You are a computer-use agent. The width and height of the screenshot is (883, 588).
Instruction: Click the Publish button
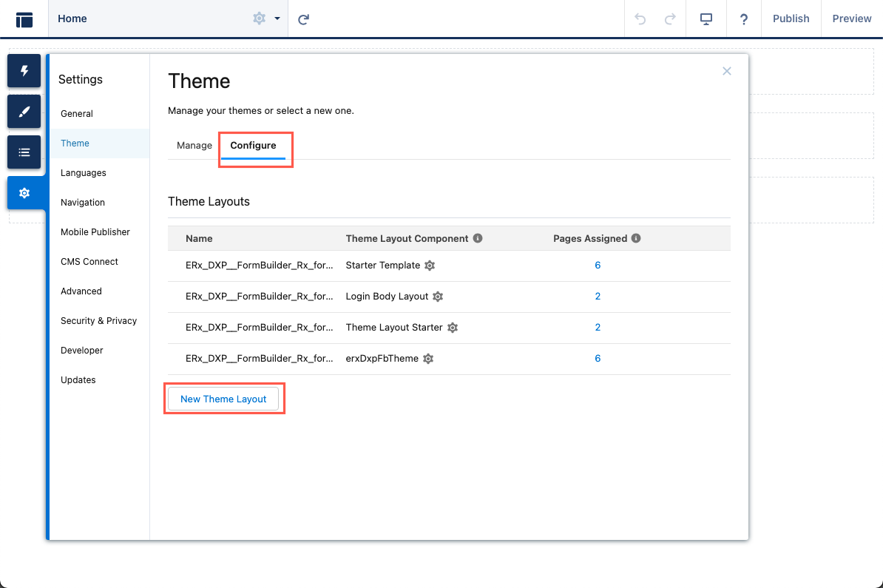coord(791,19)
